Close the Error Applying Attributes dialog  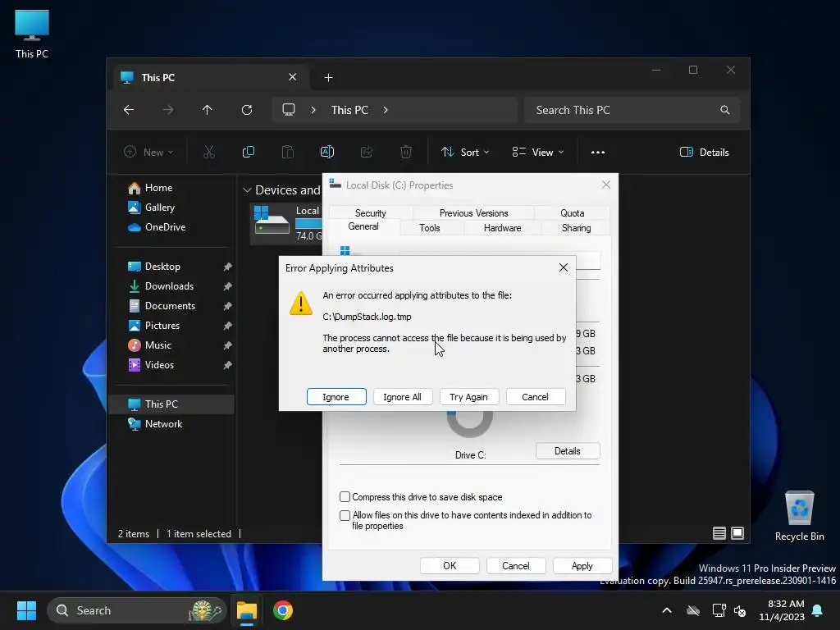click(564, 267)
